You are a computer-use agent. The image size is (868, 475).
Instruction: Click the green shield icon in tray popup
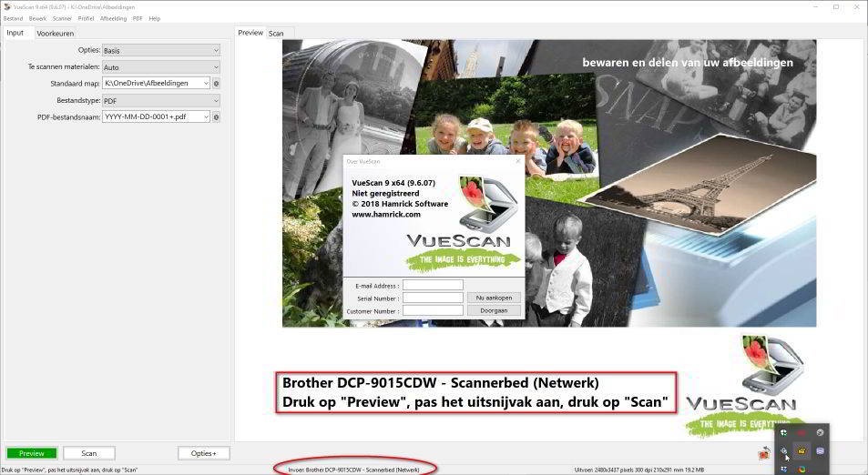[784, 432]
